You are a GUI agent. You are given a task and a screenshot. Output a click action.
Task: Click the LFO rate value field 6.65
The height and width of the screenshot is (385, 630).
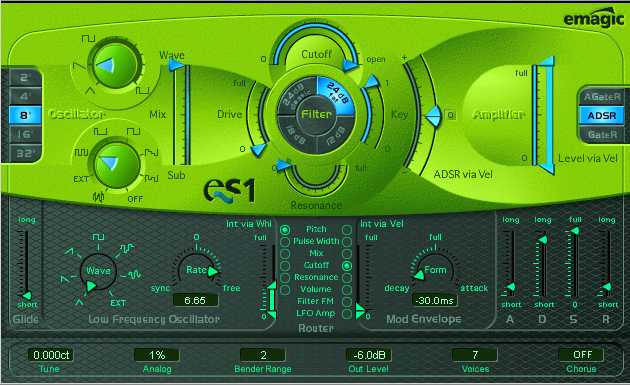195,300
